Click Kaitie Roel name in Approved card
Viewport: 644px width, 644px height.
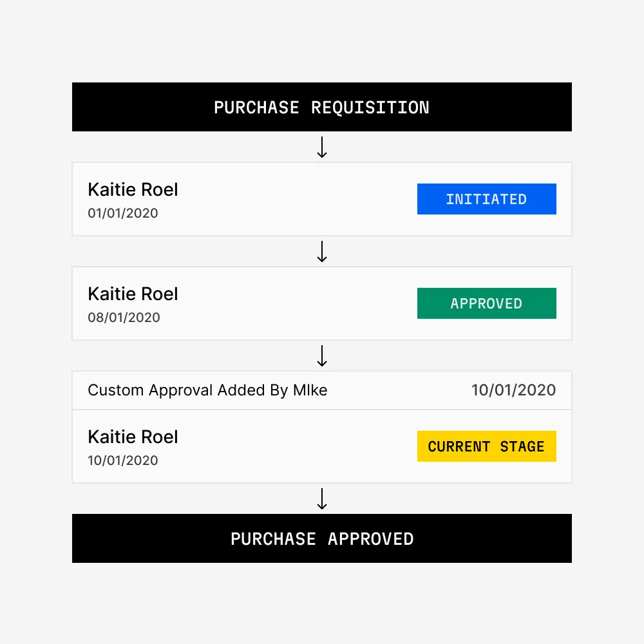tap(133, 294)
